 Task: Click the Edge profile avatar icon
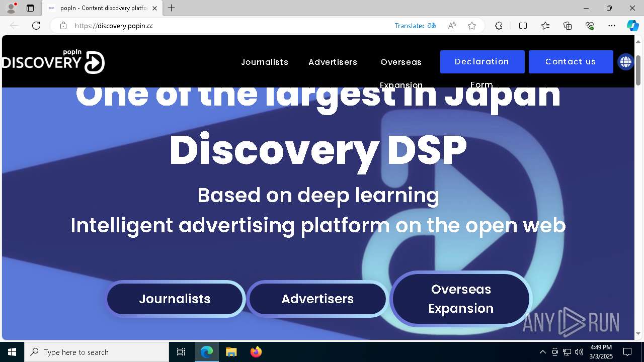11,8
